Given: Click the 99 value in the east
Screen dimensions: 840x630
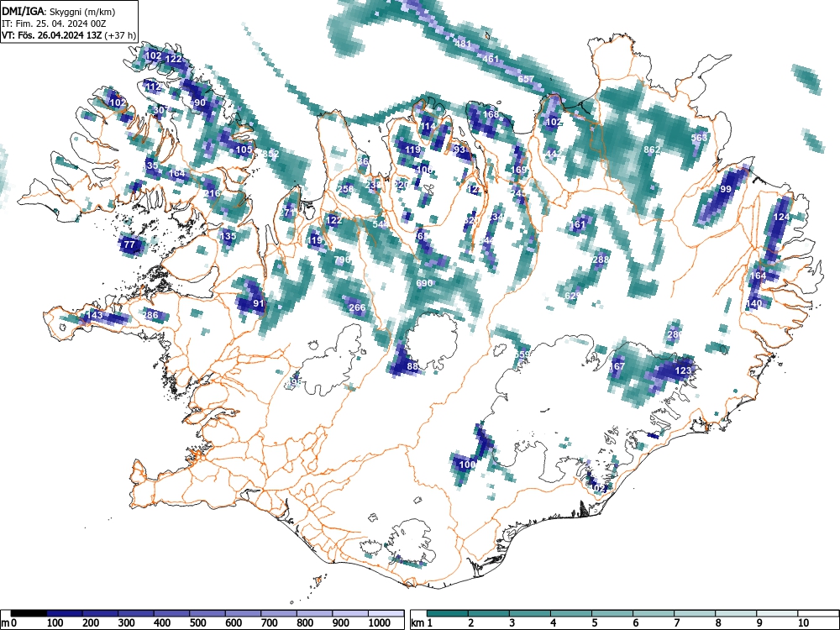Looking at the screenshot, I should (x=726, y=189).
